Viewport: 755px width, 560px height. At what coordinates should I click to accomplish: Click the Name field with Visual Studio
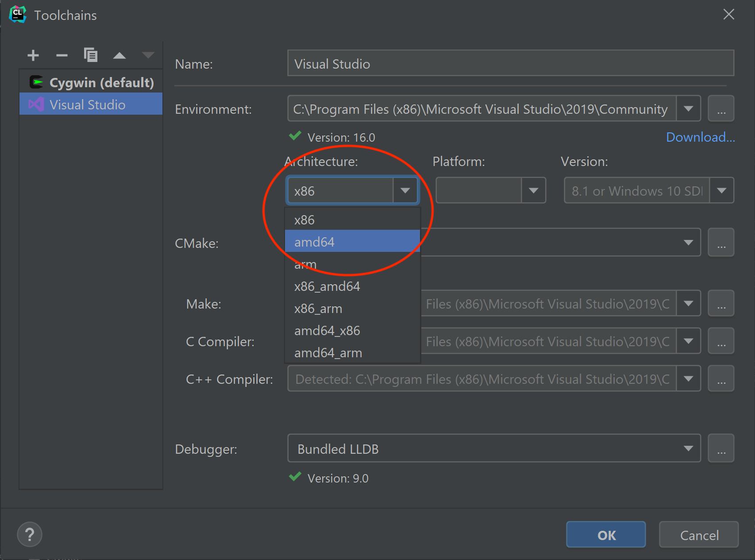click(x=511, y=63)
